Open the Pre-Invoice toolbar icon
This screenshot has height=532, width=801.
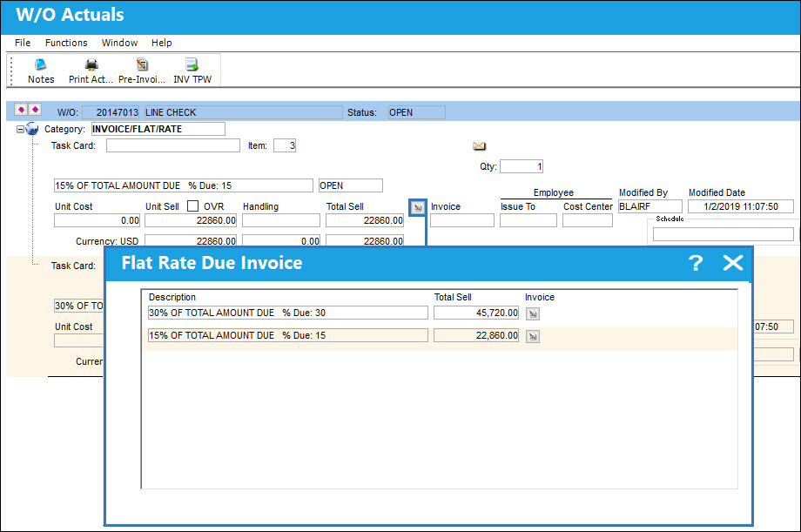click(x=142, y=64)
